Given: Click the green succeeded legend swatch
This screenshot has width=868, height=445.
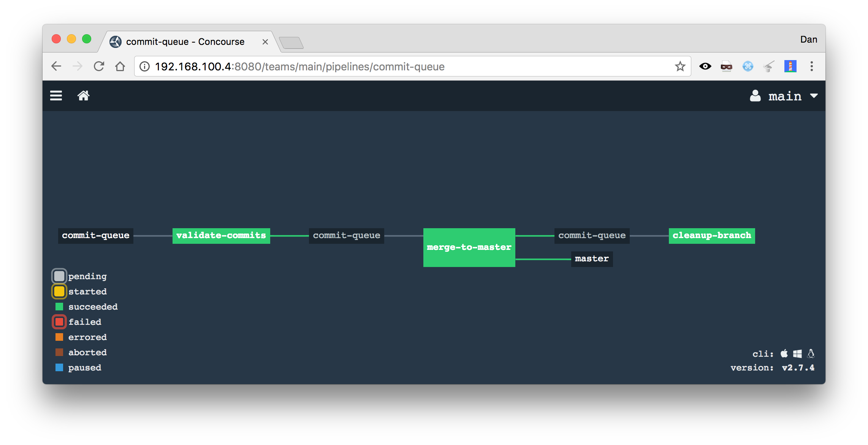Looking at the screenshot, I should click(59, 307).
